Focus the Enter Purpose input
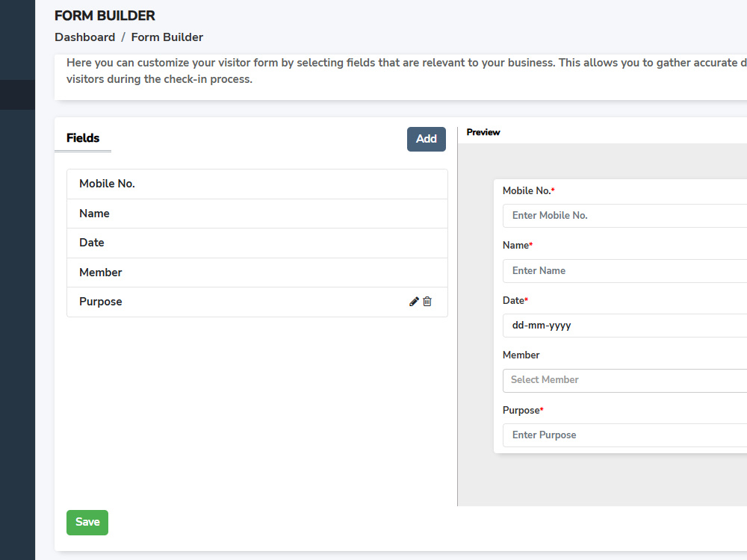The height and width of the screenshot is (560, 747). (624, 435)
